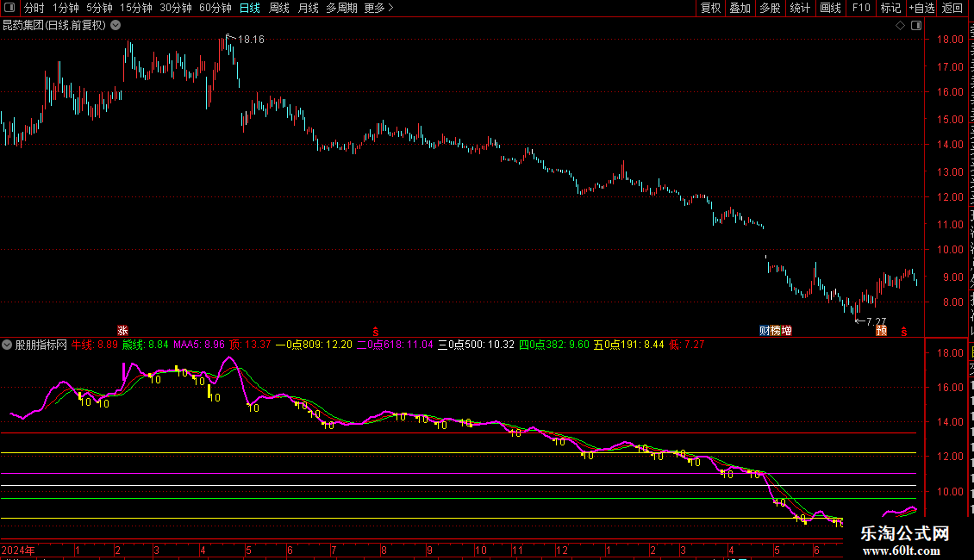Switch to 60分钟 period

point(215,8)
